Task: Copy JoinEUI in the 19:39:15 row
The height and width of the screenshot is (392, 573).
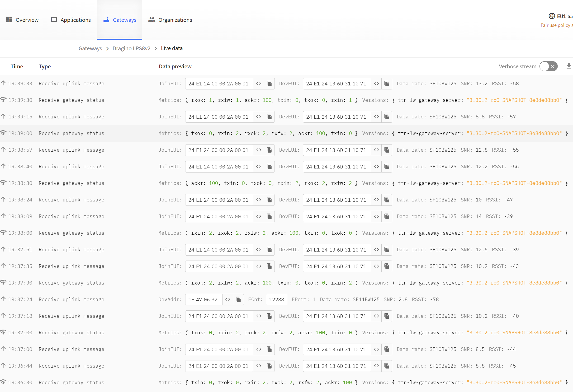Action: coord(269,117)
